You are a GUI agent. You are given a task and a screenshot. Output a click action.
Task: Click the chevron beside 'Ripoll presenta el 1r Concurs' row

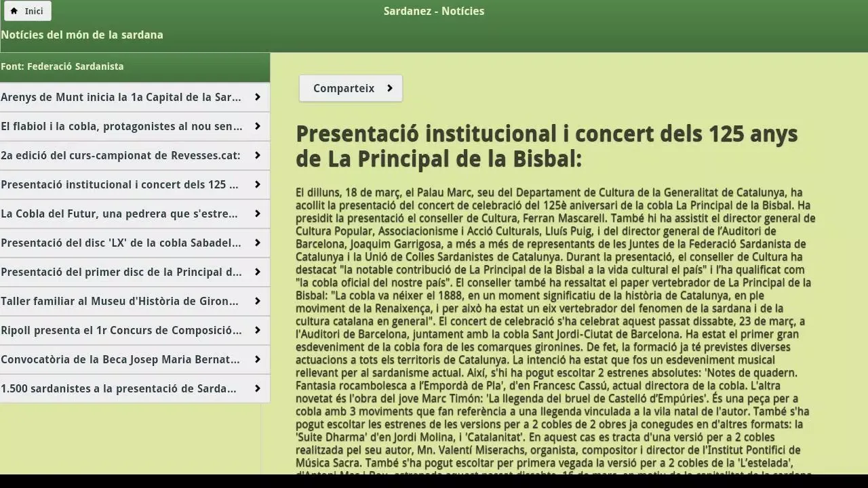pos(258,330)
